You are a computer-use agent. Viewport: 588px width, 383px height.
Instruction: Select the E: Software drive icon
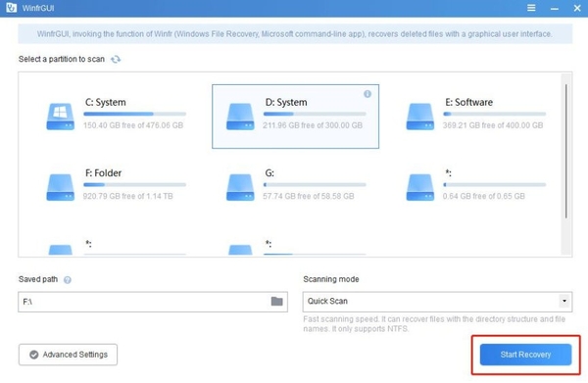tap(420, 117)
